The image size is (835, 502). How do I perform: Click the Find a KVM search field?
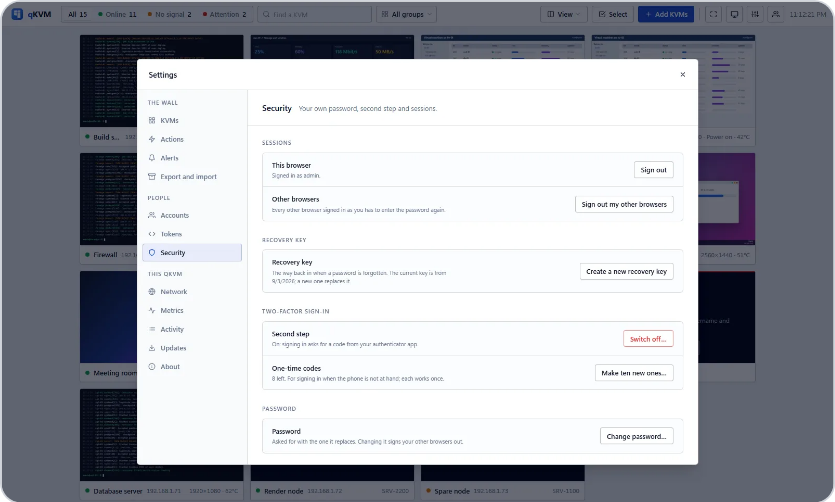click(314, 14)
